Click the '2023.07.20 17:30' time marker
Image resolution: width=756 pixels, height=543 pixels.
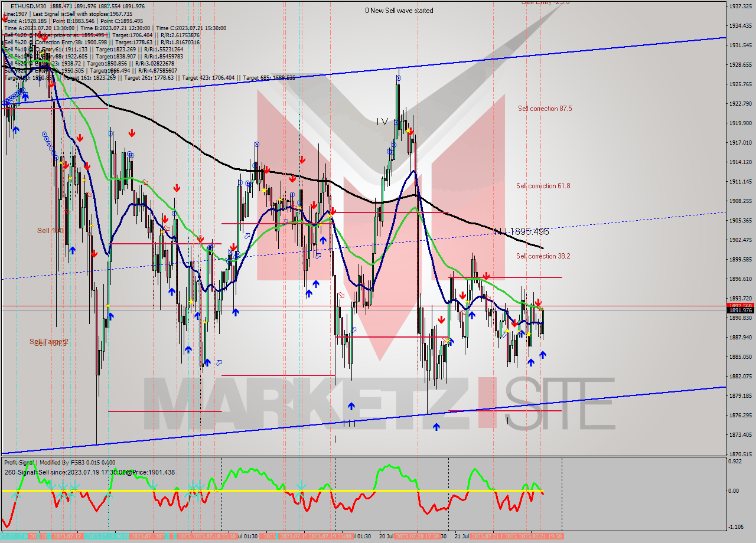pyautogui.click(x=418, y=536)
